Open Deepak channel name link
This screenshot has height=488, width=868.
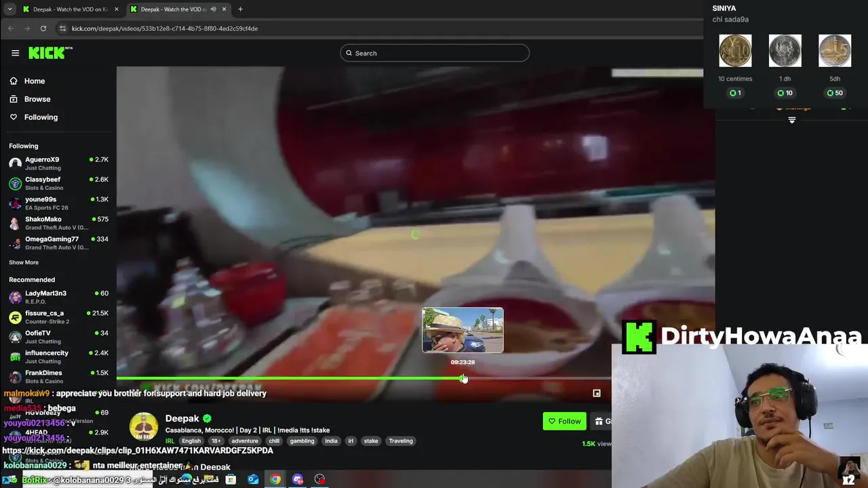tap(182, 418)
